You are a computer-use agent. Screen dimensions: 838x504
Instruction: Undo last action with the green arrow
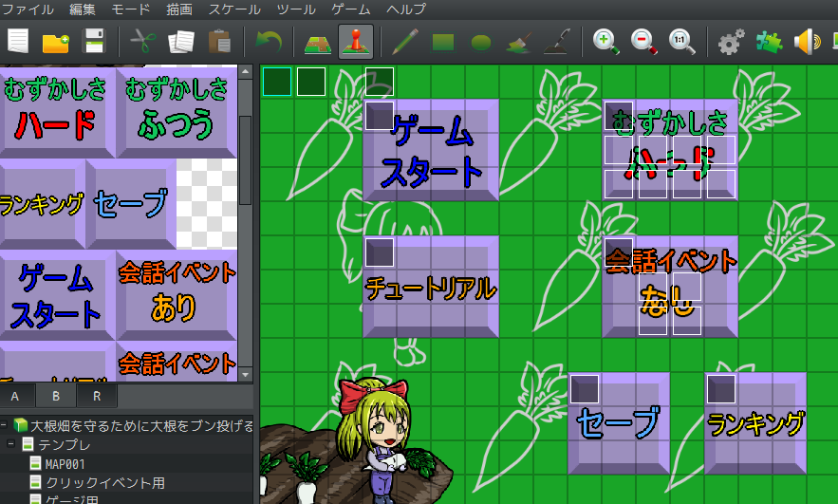tap(269, 41)
